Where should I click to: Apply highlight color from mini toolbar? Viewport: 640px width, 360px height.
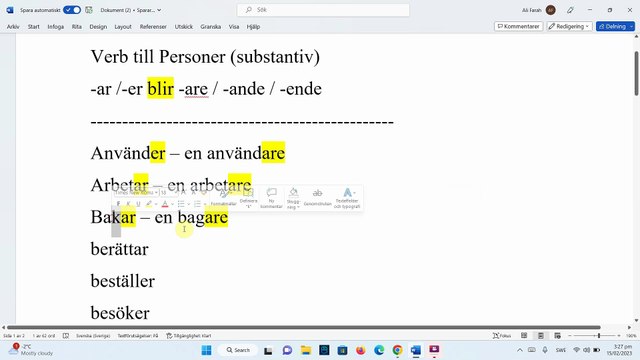149,204
